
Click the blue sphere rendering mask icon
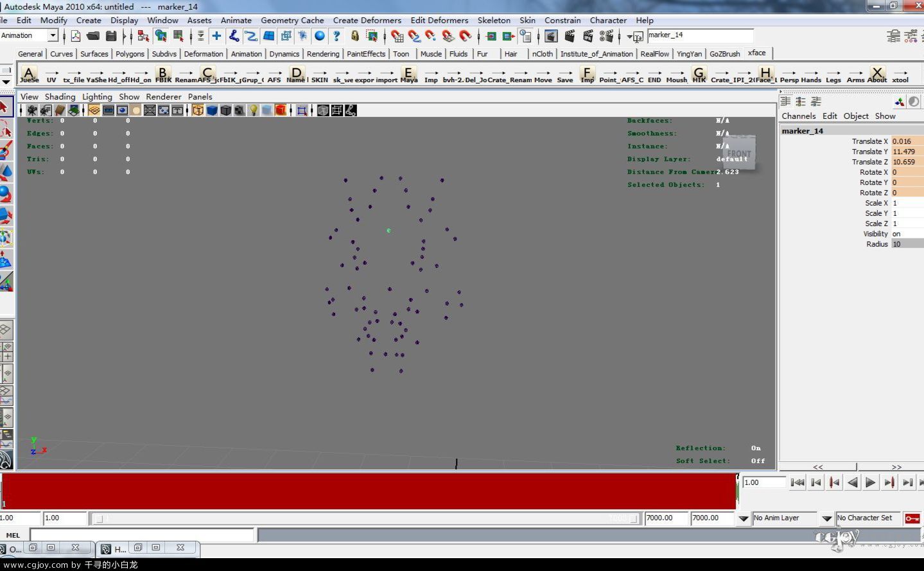tap(320, 36)
